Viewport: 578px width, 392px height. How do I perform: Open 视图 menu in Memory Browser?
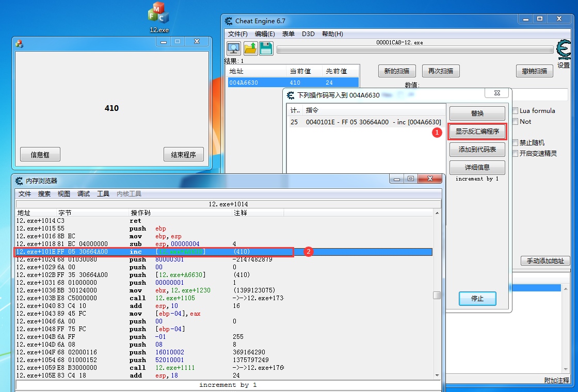click(x=64, y=194)
